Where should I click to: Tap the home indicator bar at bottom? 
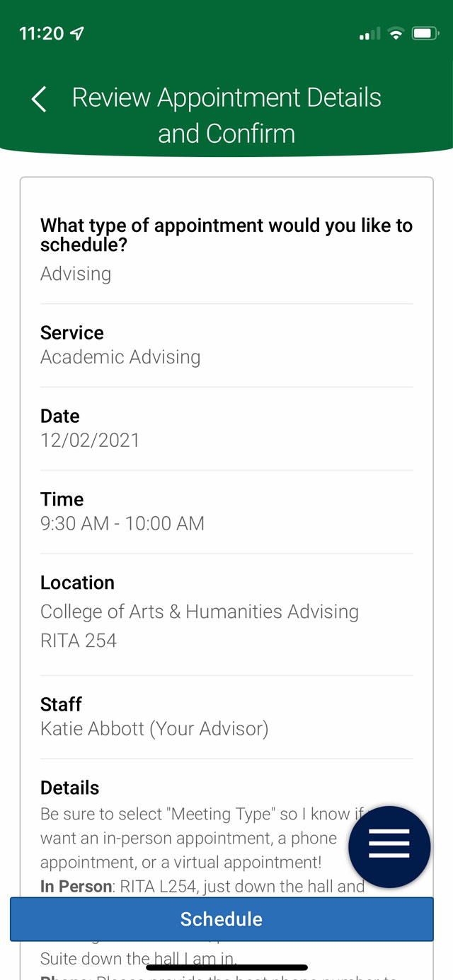click(x=226, y=967)
